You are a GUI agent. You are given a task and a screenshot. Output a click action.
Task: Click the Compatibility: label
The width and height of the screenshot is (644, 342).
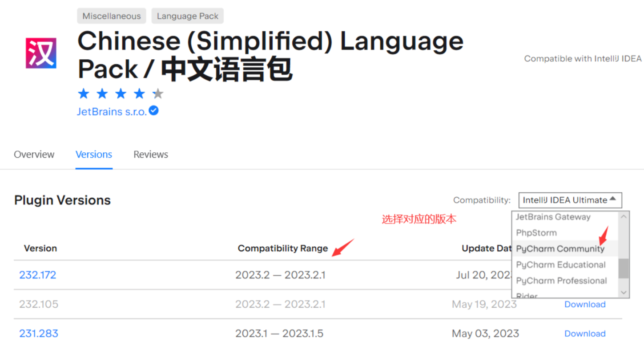click(482, 200)
